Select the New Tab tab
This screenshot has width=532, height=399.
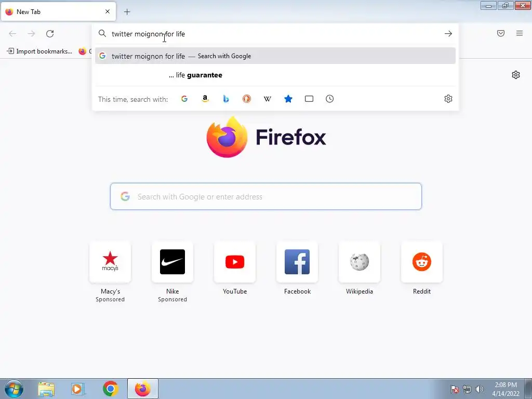pyautogui.click(x=58, y=11)
